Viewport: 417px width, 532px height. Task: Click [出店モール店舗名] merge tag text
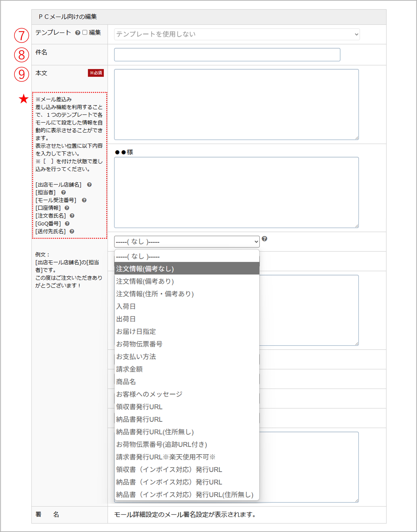58,185
